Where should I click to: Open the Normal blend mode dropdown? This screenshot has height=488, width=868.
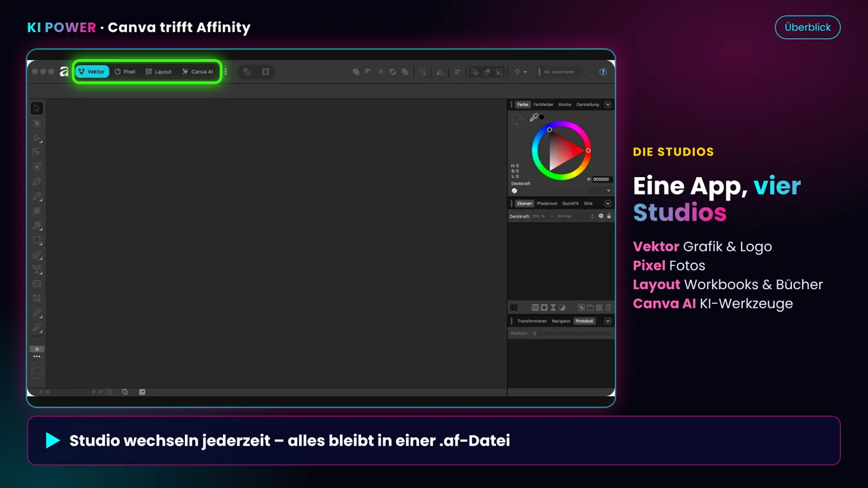click(x=576, y=216)
